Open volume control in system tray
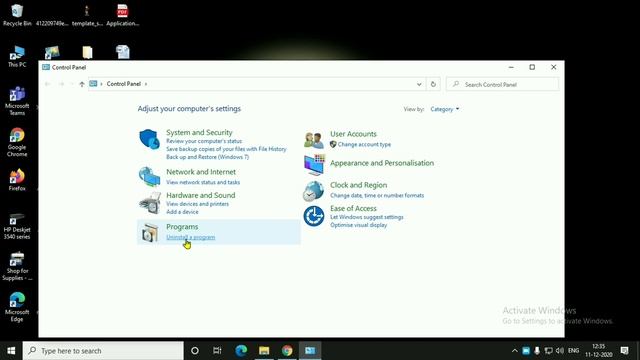This screenshot has width=640, height=360. tap(560, 351)
